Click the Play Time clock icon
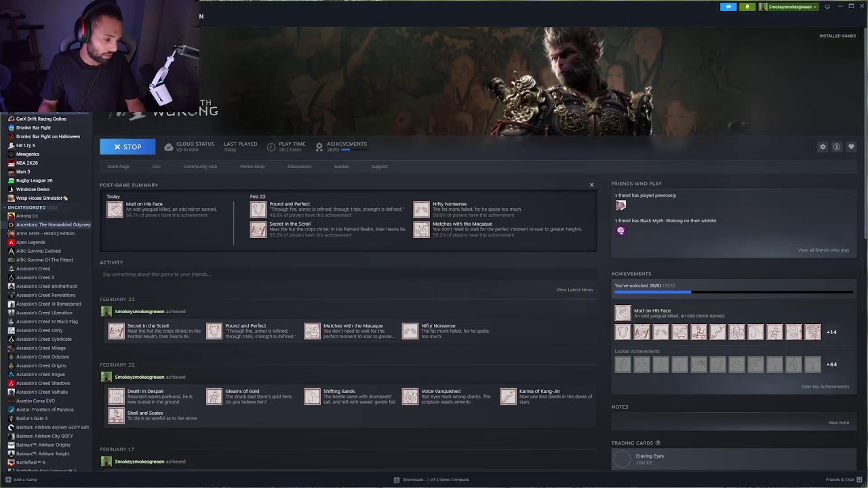The height and width of the screenshot is (488, 868). pyautogui.click(x=271, y=146)
